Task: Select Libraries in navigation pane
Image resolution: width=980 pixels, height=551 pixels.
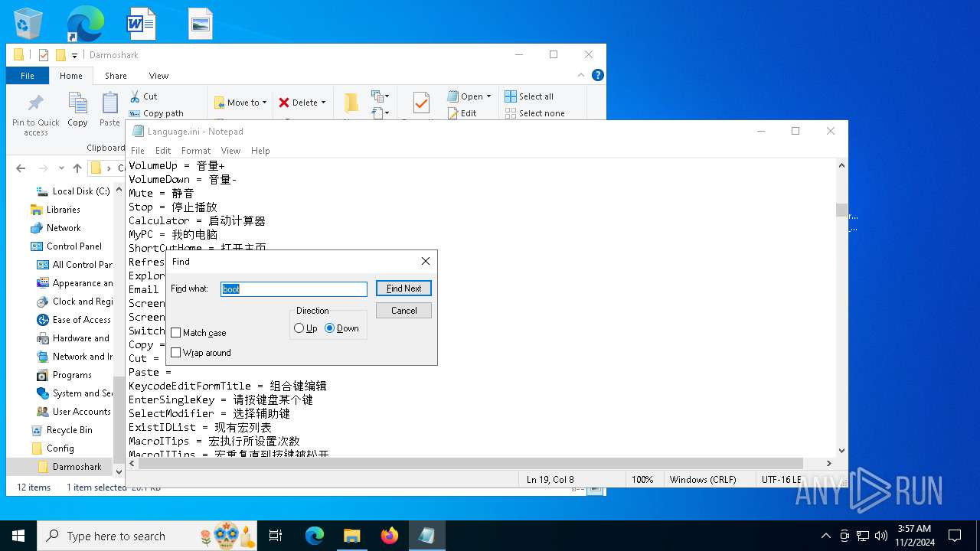Action: click(63, 210)
